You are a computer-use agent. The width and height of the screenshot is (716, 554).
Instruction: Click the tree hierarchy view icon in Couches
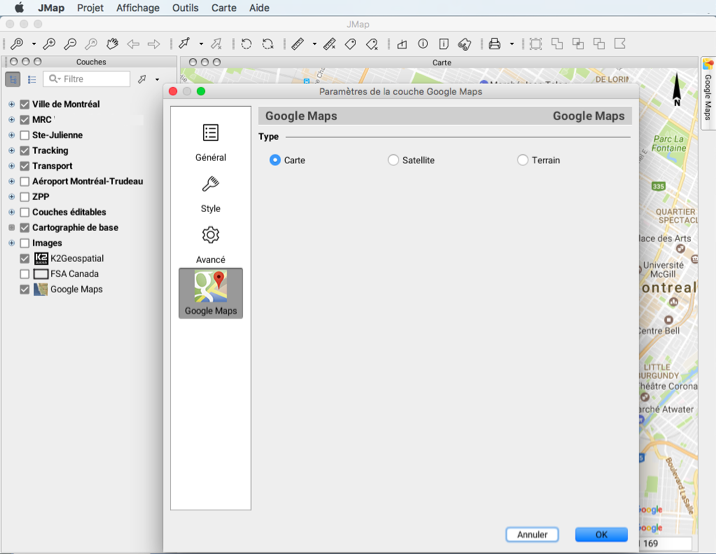click(13, 79)
